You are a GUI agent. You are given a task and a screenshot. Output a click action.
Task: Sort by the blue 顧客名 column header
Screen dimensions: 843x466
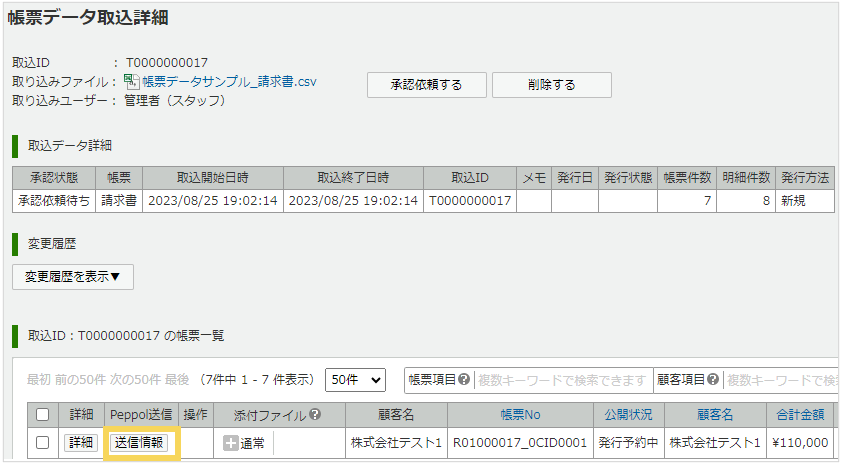click(715, 415)
